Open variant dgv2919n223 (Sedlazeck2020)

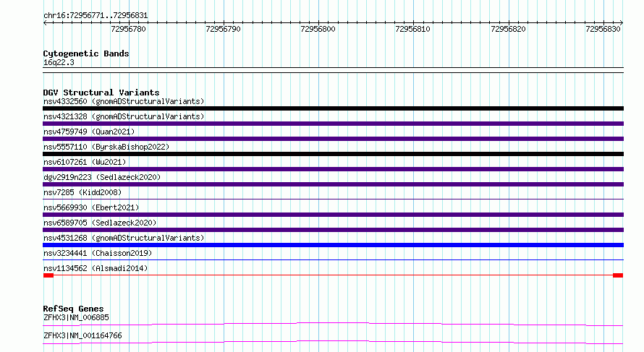[102, 177]
